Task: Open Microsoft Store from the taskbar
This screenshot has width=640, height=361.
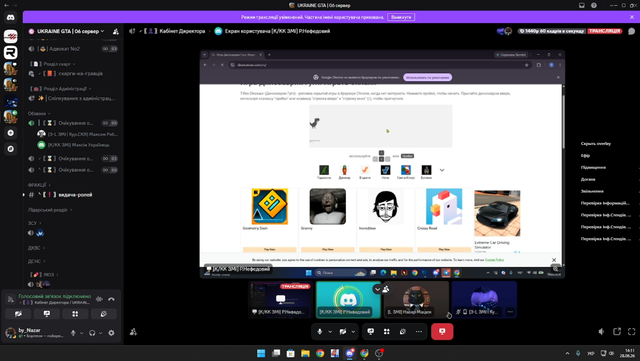Action: 291,353
